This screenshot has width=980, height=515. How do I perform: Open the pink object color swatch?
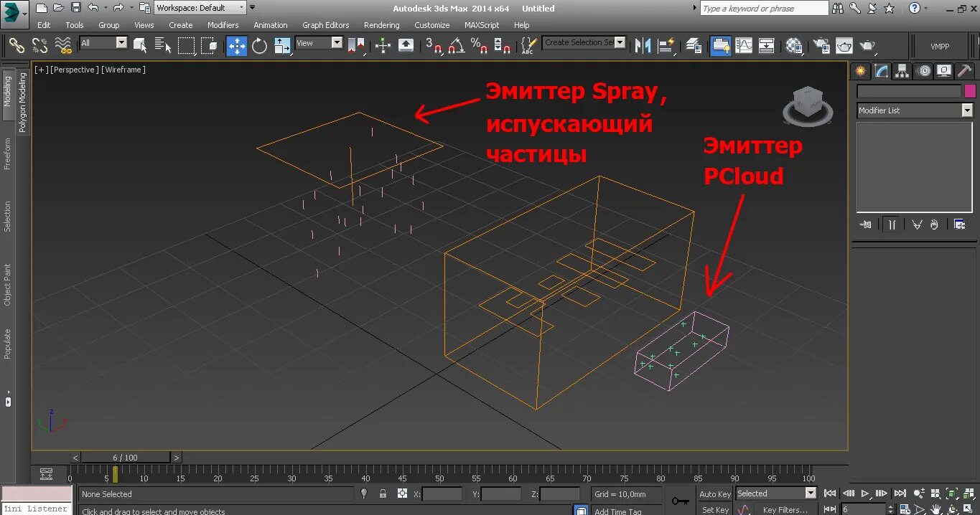971,90
